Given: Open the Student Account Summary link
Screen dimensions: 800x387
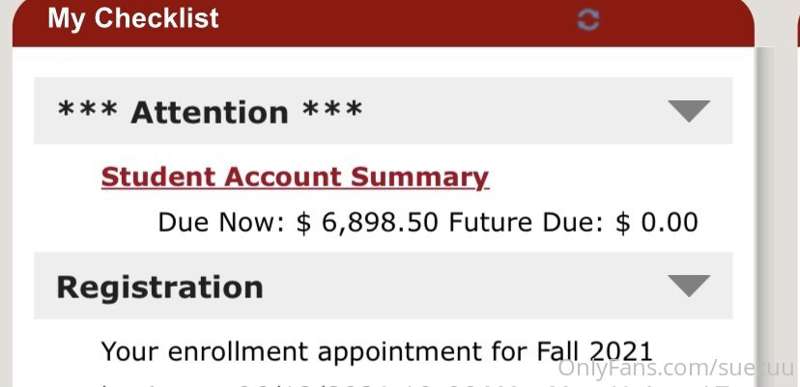Looking at the screenshot, I should click(295, 177).
